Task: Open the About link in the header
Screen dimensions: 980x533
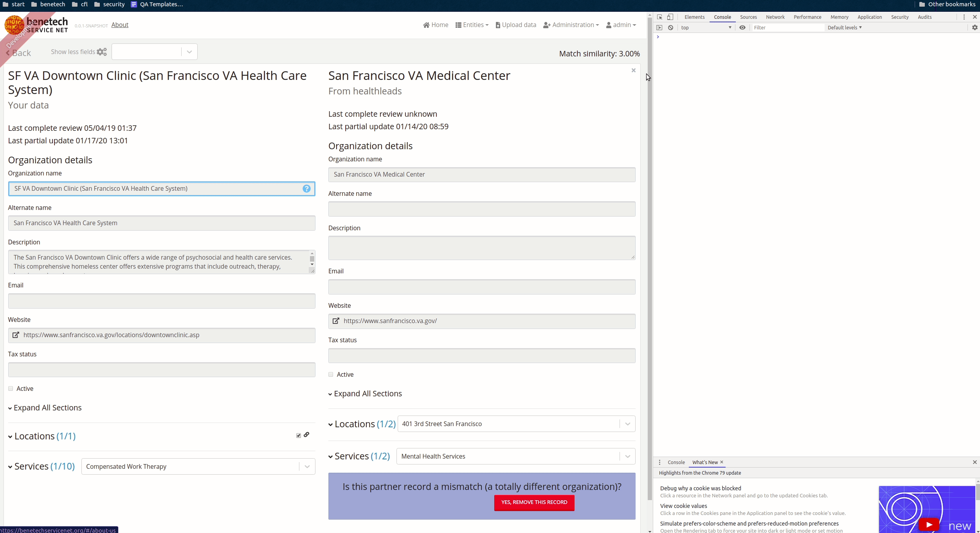Action: [120, 25]
